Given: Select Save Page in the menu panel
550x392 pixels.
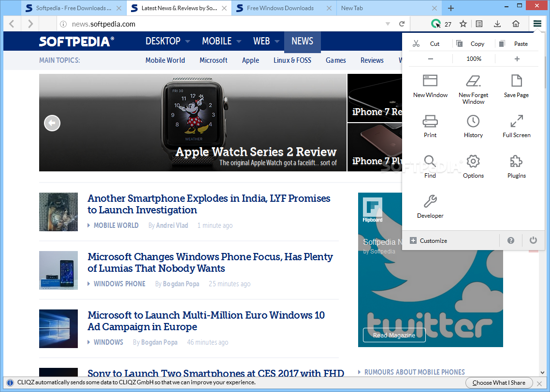Looking at the screenshot, I should point(516,86).
